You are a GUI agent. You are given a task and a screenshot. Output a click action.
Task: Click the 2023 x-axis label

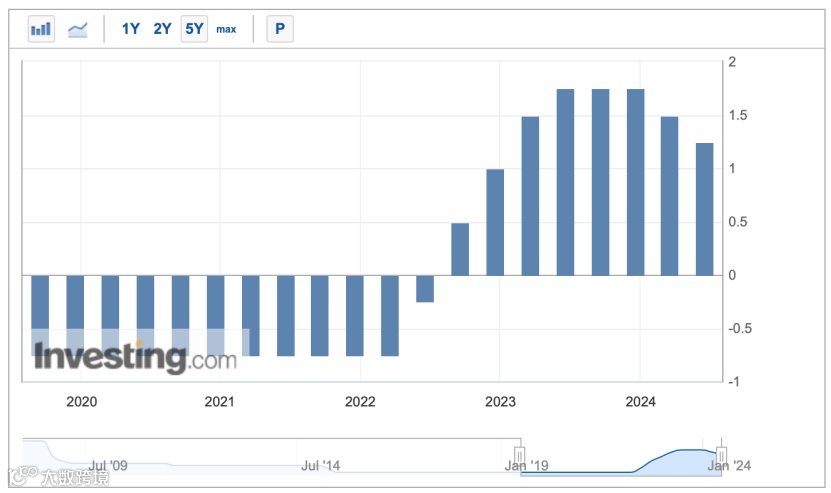pyautogui.click(x=500, y=401)
